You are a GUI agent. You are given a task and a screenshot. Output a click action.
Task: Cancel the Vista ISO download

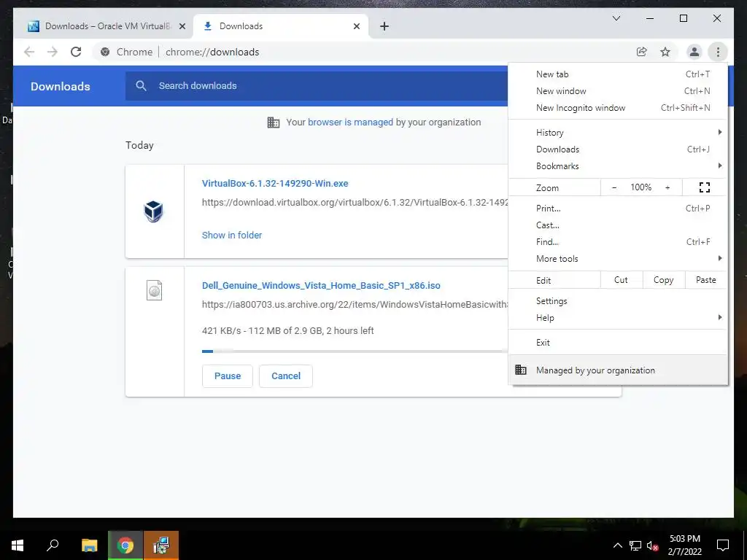tap(286, 376)
